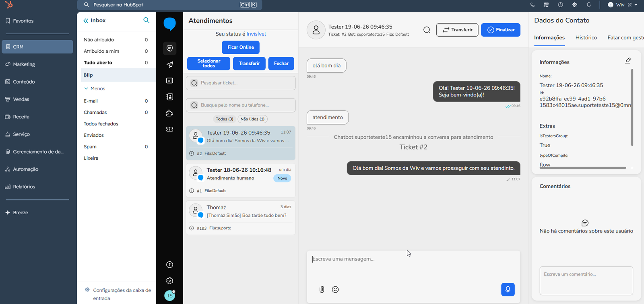Viewport: 644px width, 304px height.
Task: Switch to the Histórico tab
Action: pyautogui.click(x=586, y=37)
